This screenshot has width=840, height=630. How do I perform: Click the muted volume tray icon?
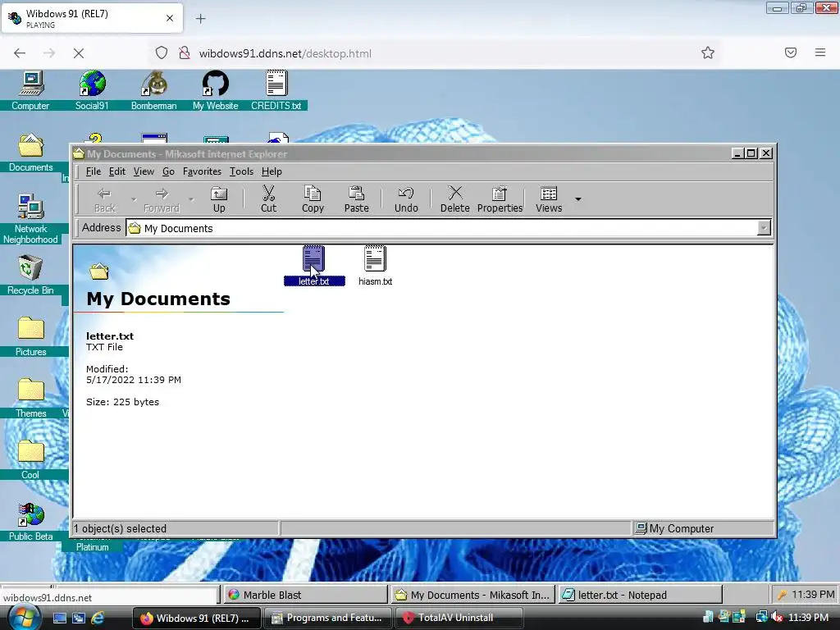pyautogui.click(x=777, y=618)
